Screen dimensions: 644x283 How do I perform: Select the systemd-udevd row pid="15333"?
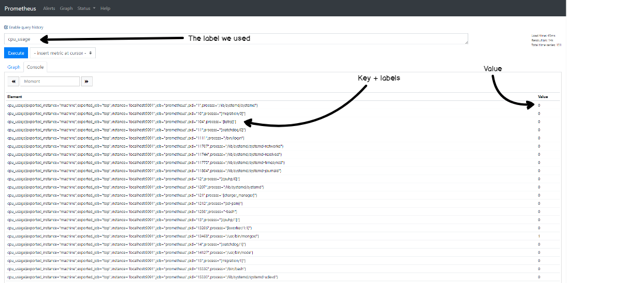point(283,277)
